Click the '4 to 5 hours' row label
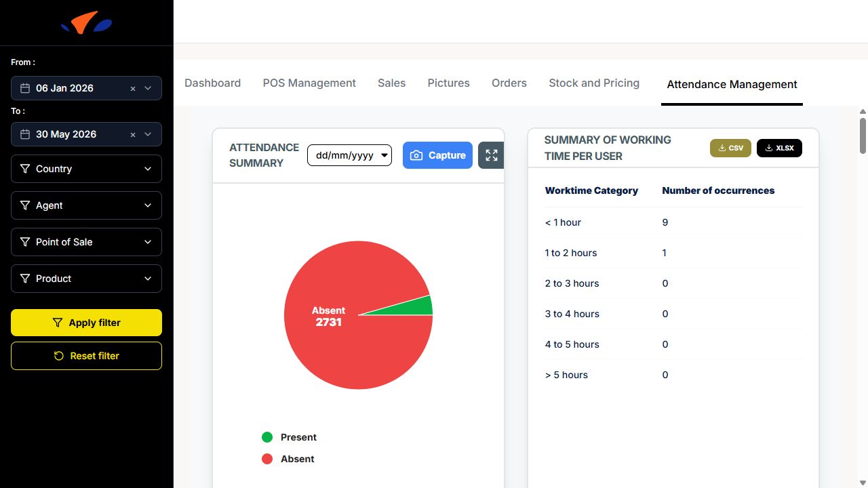 [572, 344]
